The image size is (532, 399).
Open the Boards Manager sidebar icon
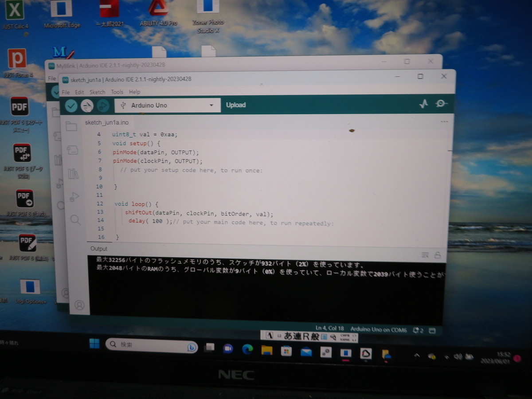(x=72, y=151)
